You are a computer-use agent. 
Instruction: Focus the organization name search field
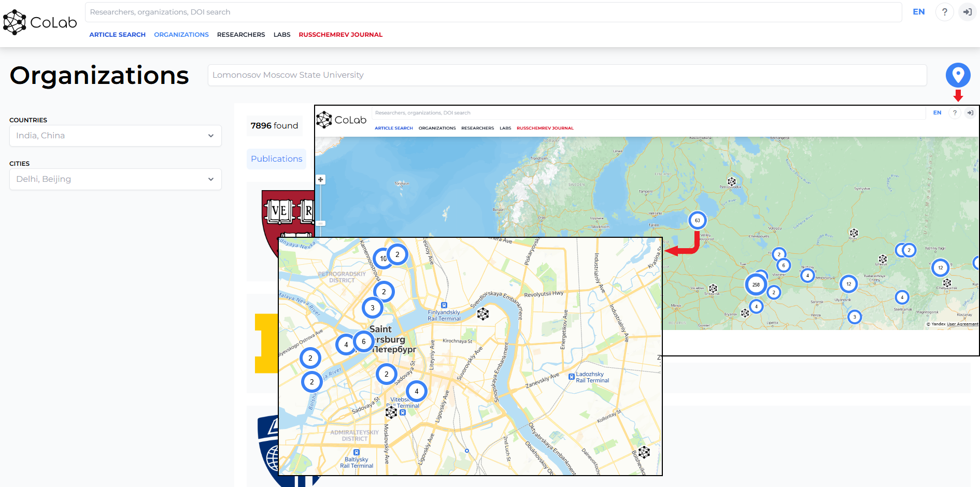coord(567,75)
